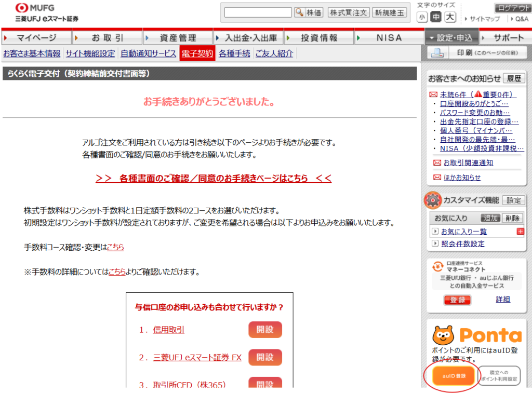Click お気に入り 削除 button
The image size is (532, 393).
512,218
